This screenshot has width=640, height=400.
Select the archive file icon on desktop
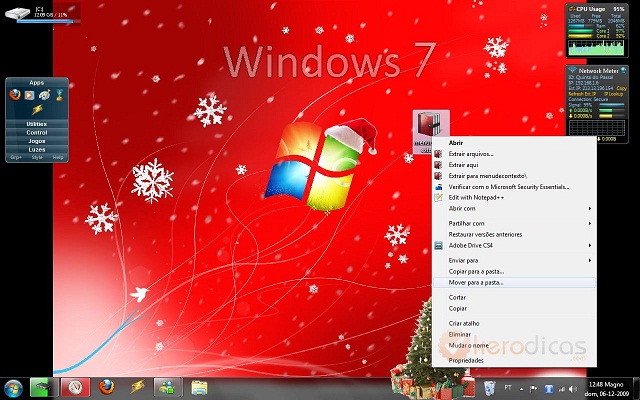431,132
